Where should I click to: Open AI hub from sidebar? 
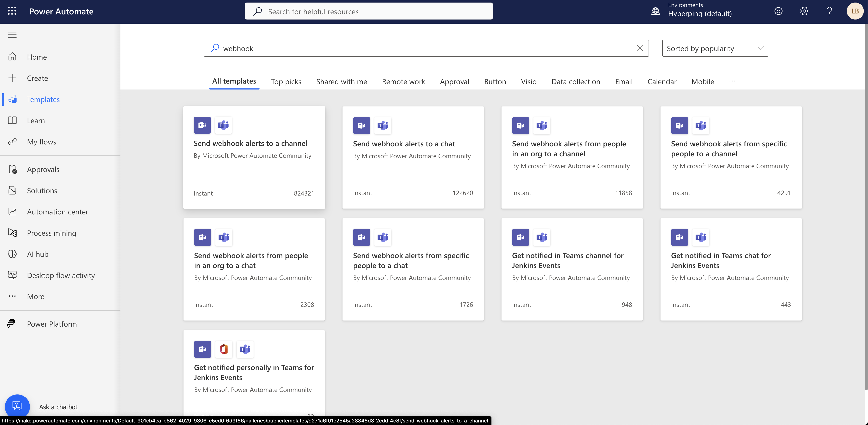(x=37, y=254)
